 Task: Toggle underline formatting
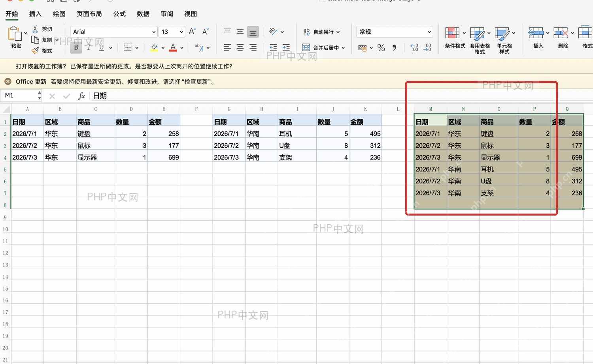pos(102,47)
